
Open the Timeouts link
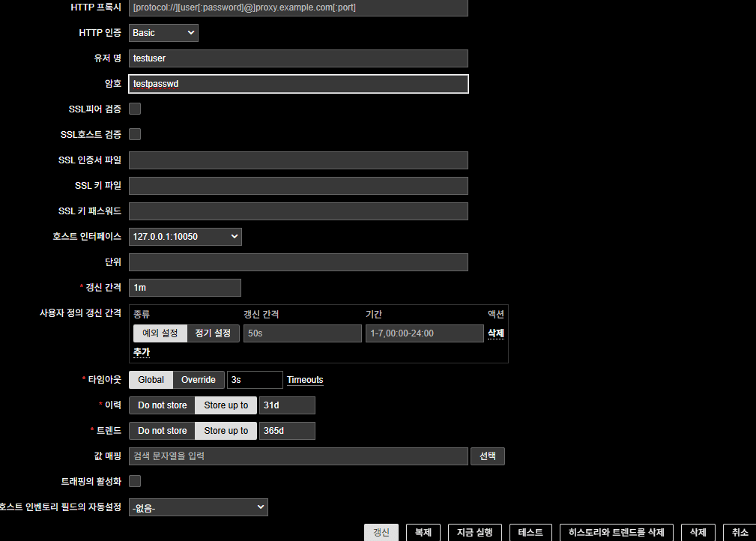[x=305, y=380]
